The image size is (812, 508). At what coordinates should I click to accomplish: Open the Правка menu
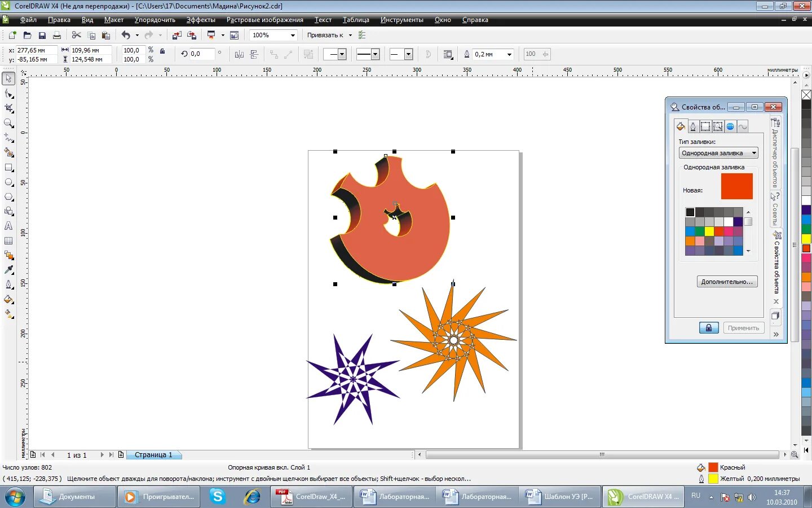pos(59,20)
